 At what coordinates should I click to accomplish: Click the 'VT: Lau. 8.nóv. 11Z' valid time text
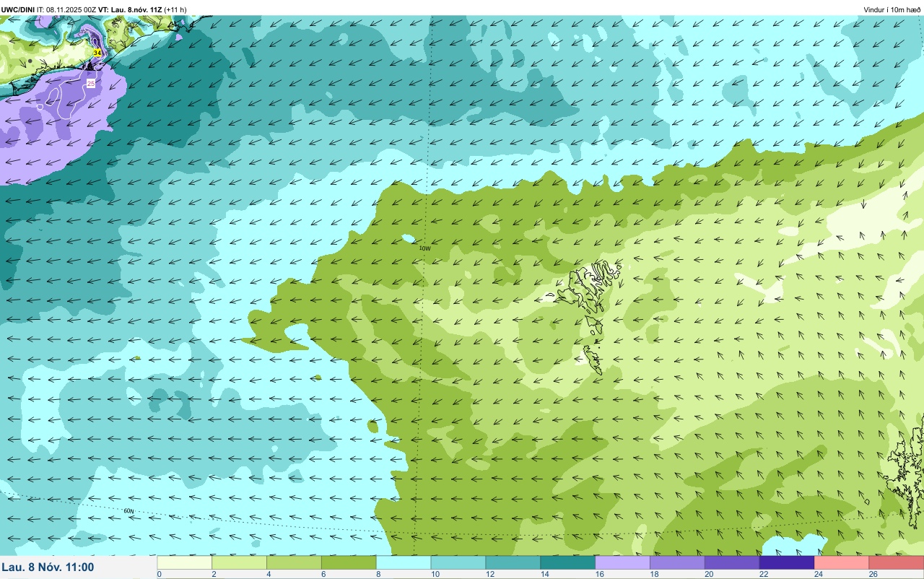click(130, 9)
